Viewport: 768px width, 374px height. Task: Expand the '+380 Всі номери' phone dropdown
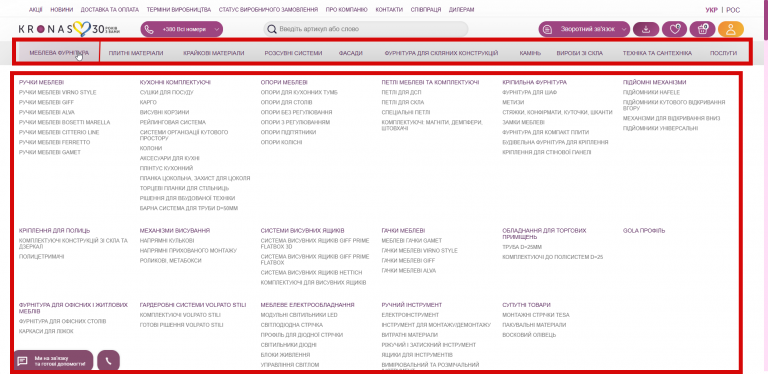(182, 29)
